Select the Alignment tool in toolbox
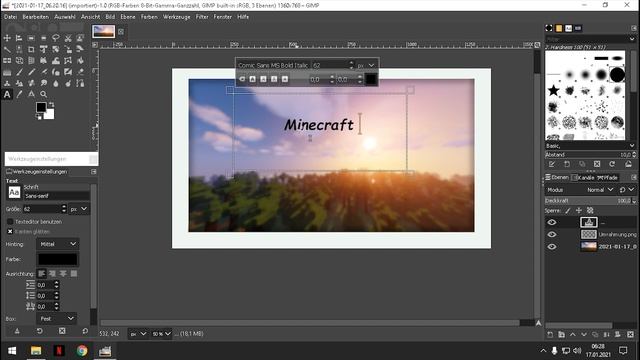 coord(19,38)
